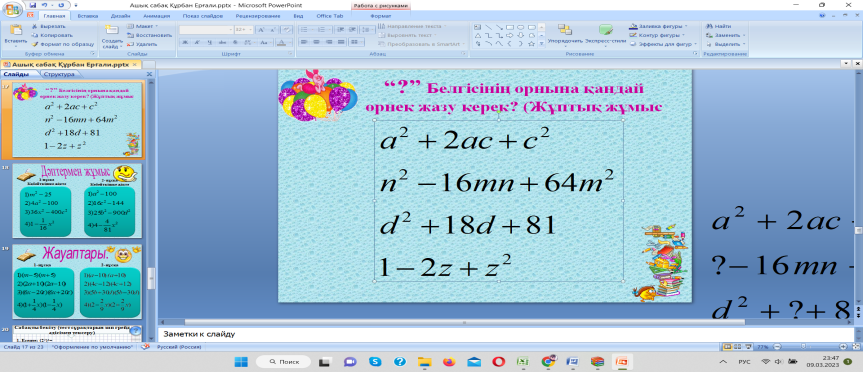
Task: Save the presentation from quick access toolbar
Action: (32, 5)
